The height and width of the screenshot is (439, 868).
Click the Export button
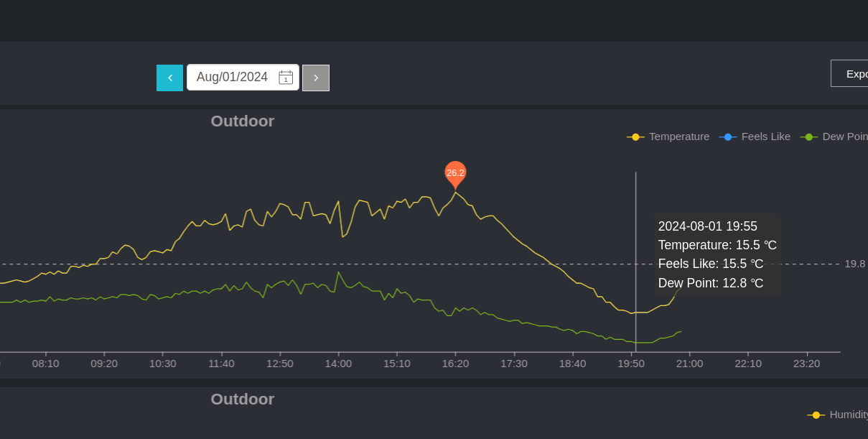click(x=849, y=73)
